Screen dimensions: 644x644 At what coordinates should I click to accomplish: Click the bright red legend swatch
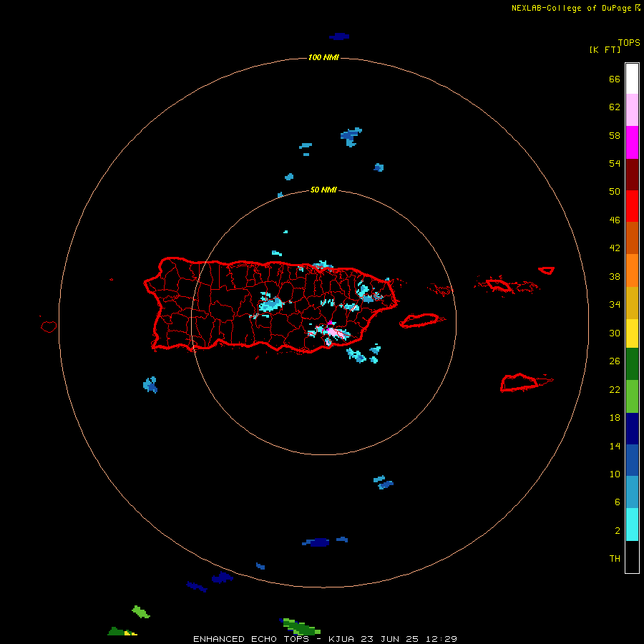[632, 206]
